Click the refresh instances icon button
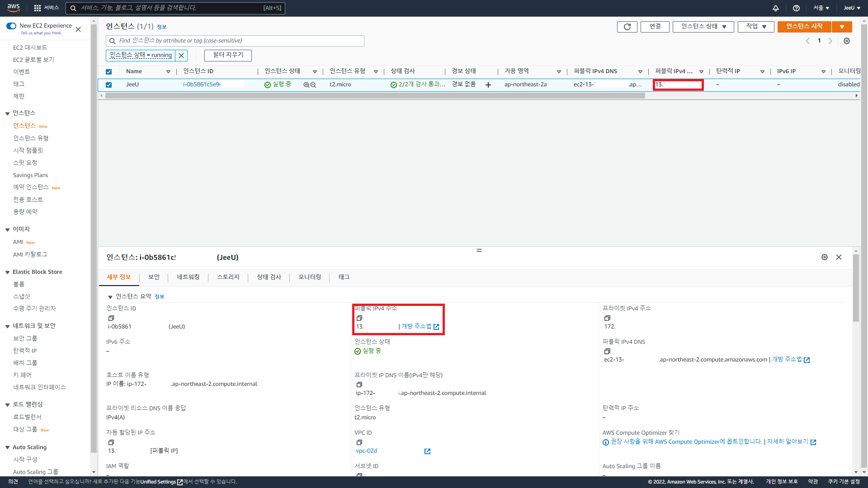This screenshot has width=868, height=488. [x=627, y=27]
